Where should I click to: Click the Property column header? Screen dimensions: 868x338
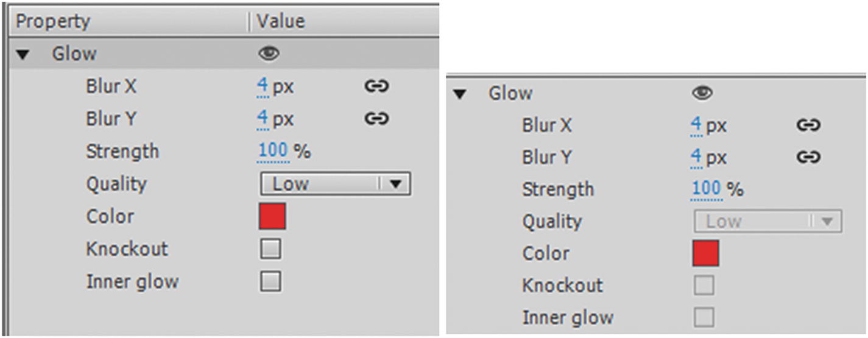(53, 22)
